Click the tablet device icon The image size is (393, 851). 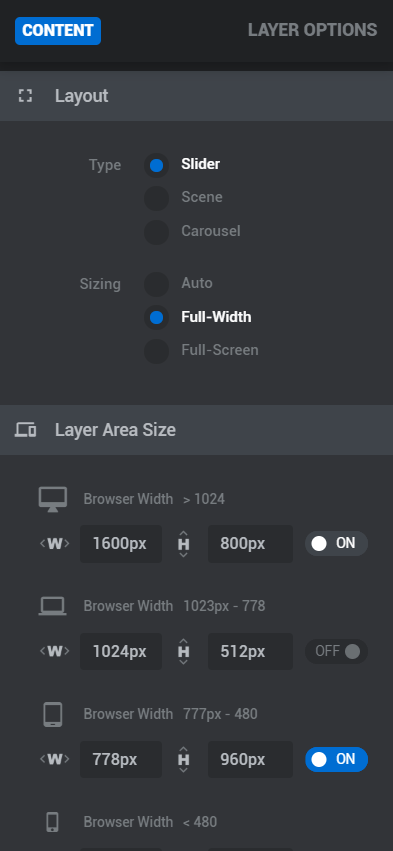53,714
